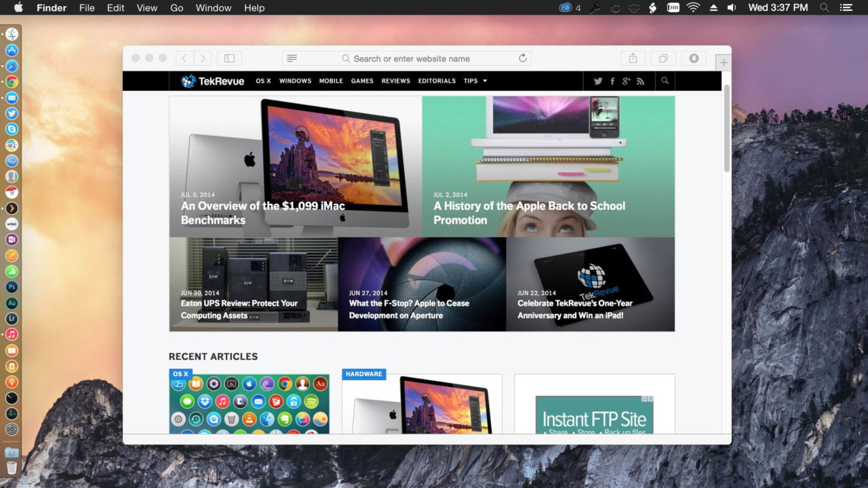The image size is (868, 488).
Task: Open the Games nav item
Action: (362, 81)
